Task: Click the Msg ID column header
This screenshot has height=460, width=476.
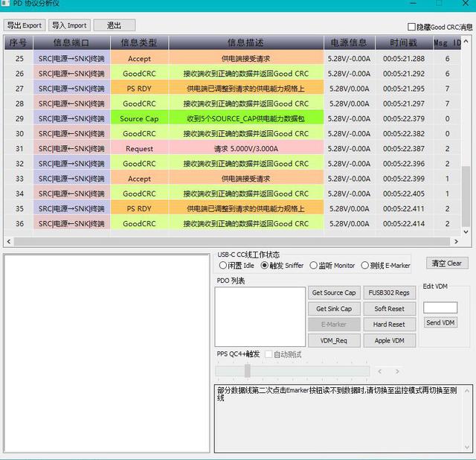Action: coord(447,42)
